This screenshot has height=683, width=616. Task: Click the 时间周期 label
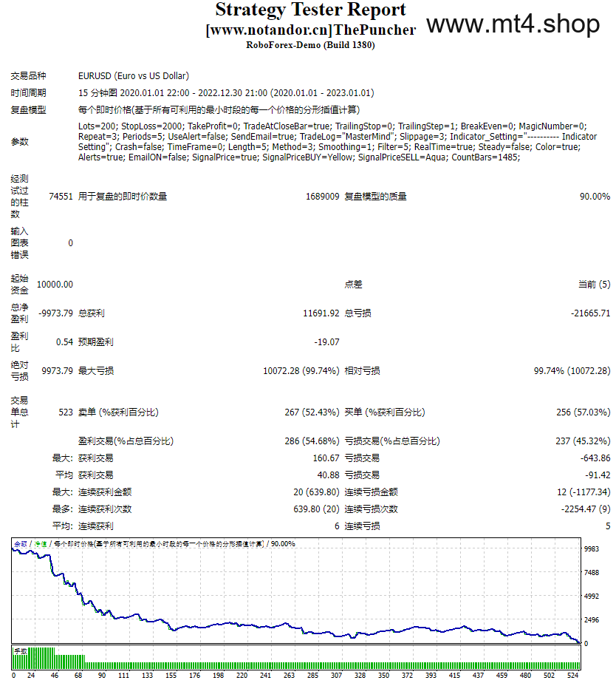coord(28,93)
